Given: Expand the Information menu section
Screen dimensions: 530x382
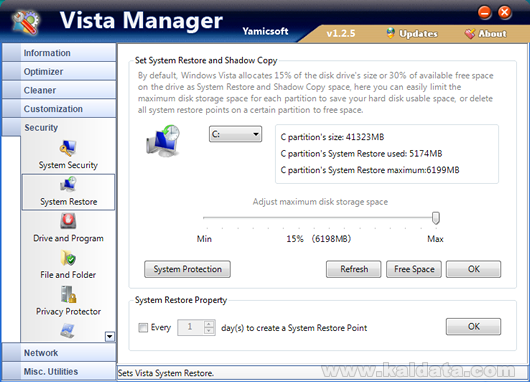Looking at the screenshot, I should click(x=59, y=53).
